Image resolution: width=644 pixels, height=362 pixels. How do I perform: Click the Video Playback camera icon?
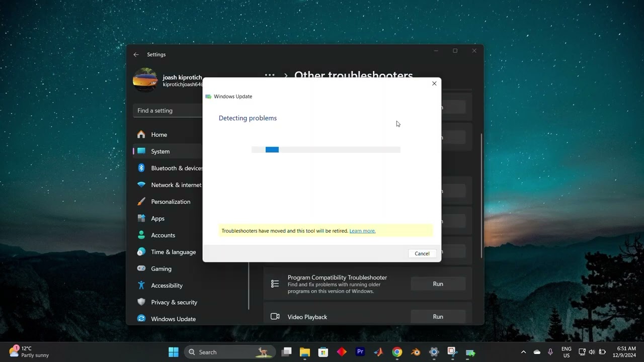click(x=275, y=317)
